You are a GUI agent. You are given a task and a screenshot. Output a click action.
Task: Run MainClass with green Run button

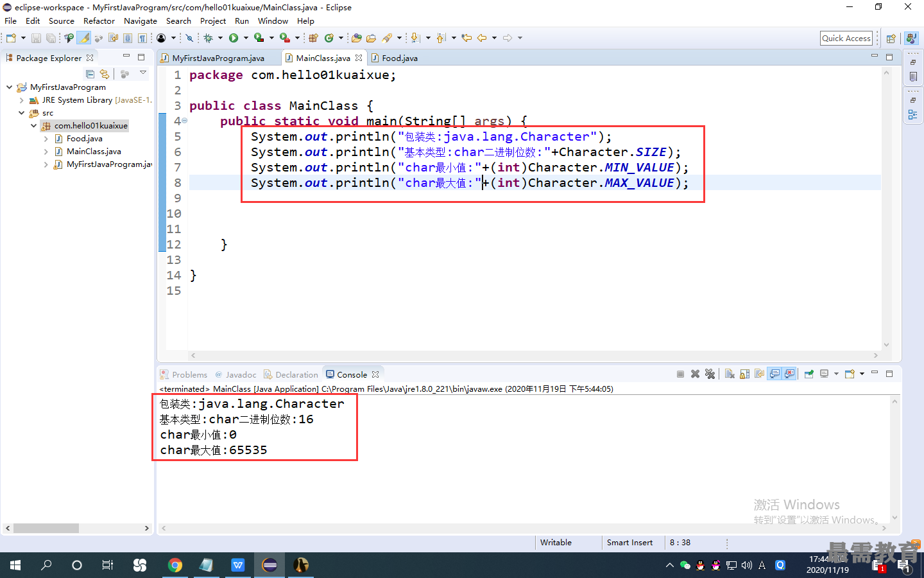(234, 38)
